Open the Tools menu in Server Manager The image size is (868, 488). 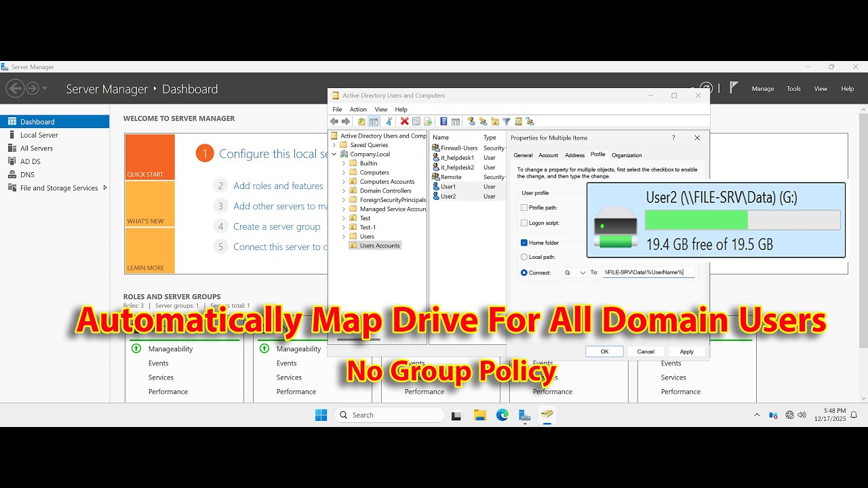pos(793,89)
